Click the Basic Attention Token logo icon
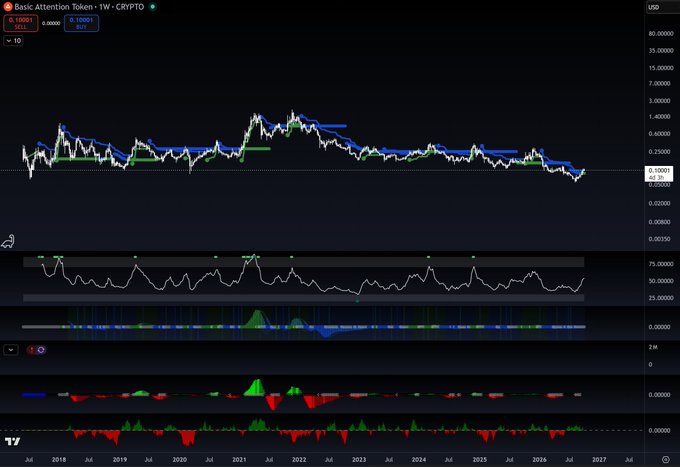Image resolution: width=680 pixels, height=467 pixels. tap(8, 7)
